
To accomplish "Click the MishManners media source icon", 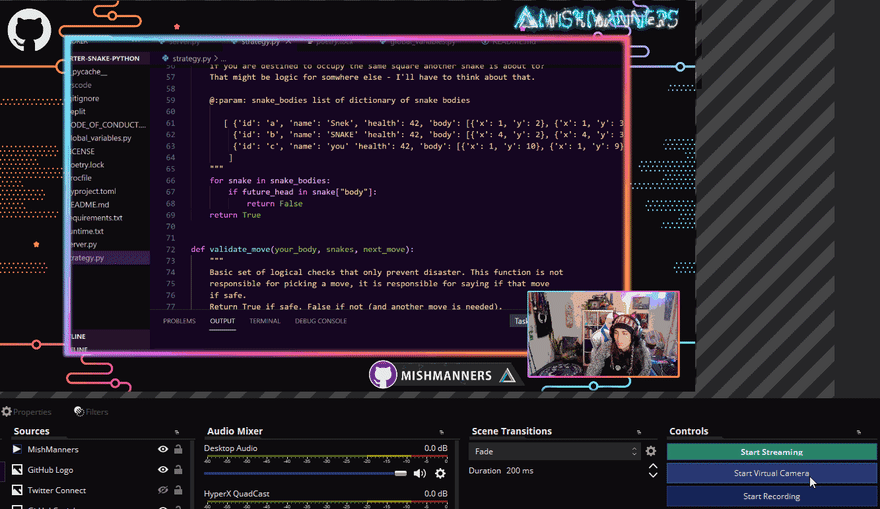I will 17,449.
